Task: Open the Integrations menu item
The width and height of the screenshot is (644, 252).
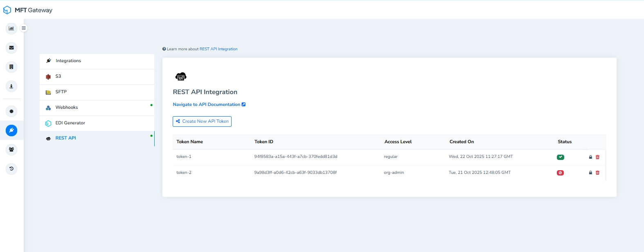Action: coord(97,61)
